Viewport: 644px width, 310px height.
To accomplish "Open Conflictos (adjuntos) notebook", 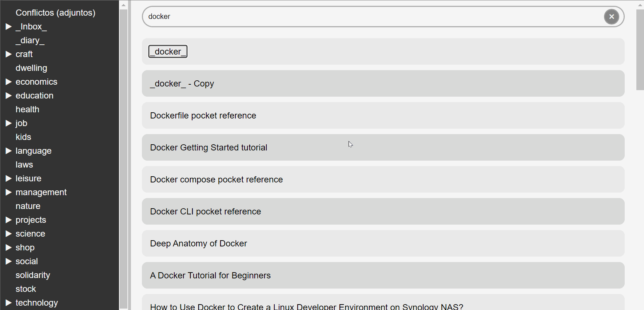I will pos(55,13).
